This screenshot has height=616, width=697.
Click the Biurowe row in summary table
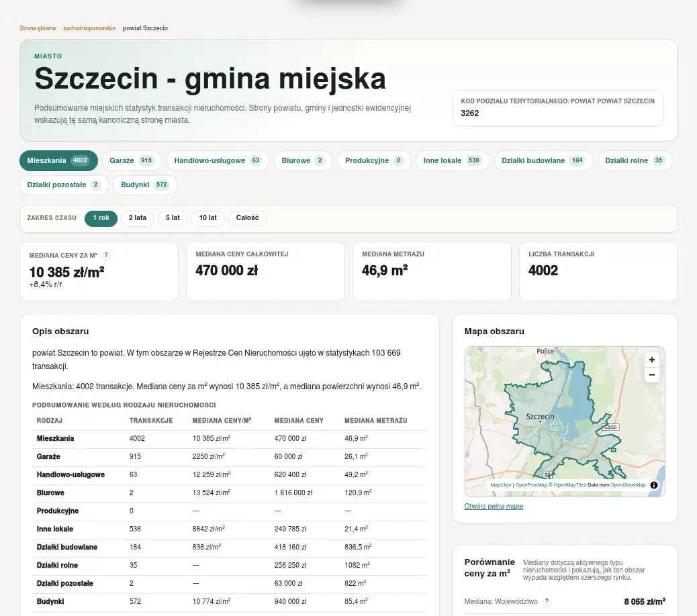click(230, 493)
